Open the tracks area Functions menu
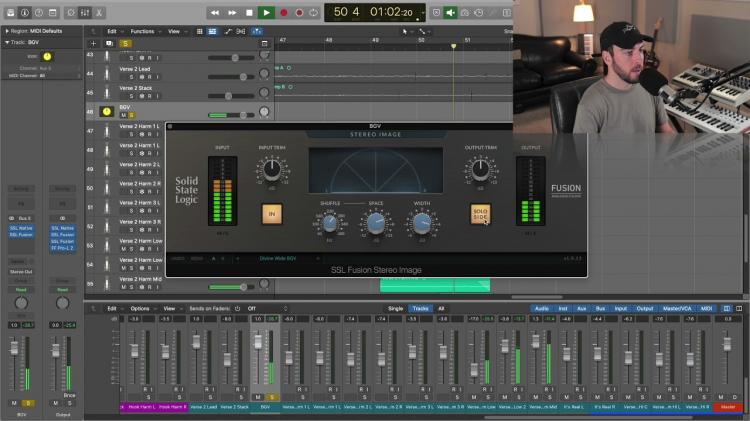Image resolution: width=750 pixels, height=421 pixels. pos(143,31)
